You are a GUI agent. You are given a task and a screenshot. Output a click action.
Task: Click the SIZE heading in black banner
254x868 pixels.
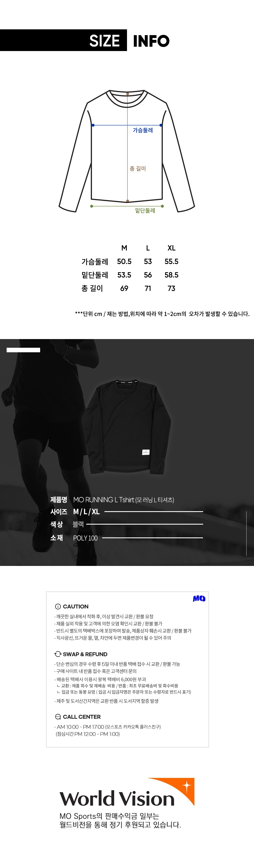[105, 41]
